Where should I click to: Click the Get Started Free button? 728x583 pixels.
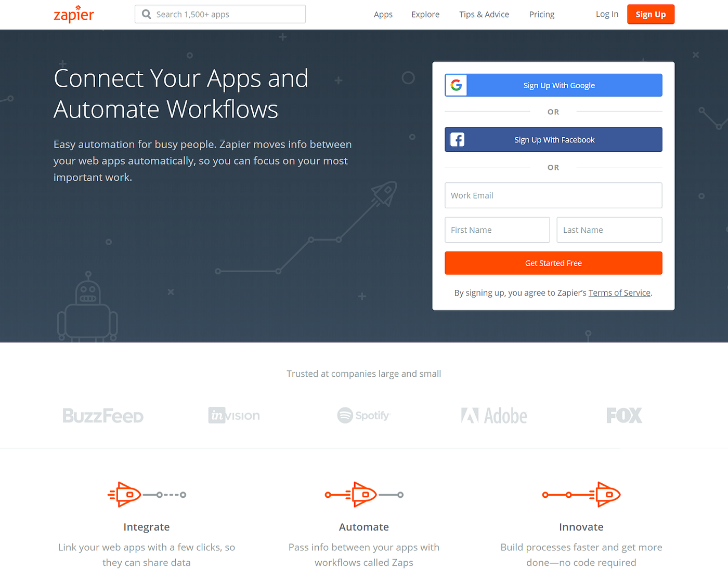[x=553, y=263]
